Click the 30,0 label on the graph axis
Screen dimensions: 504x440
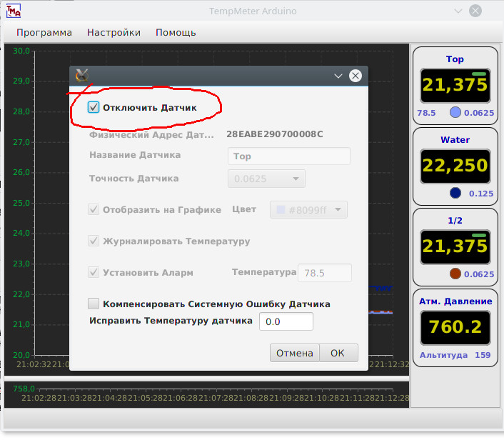[21, 51]
